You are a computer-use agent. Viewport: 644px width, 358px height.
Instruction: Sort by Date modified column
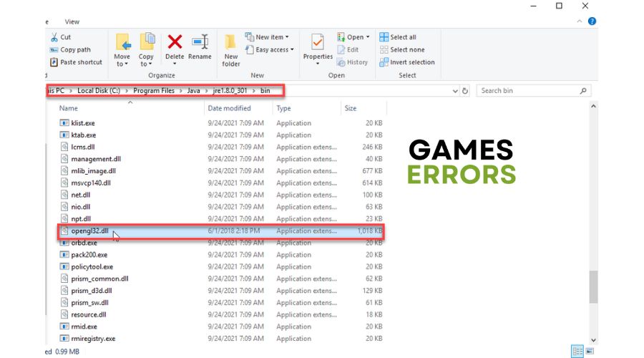coord(229,108)
